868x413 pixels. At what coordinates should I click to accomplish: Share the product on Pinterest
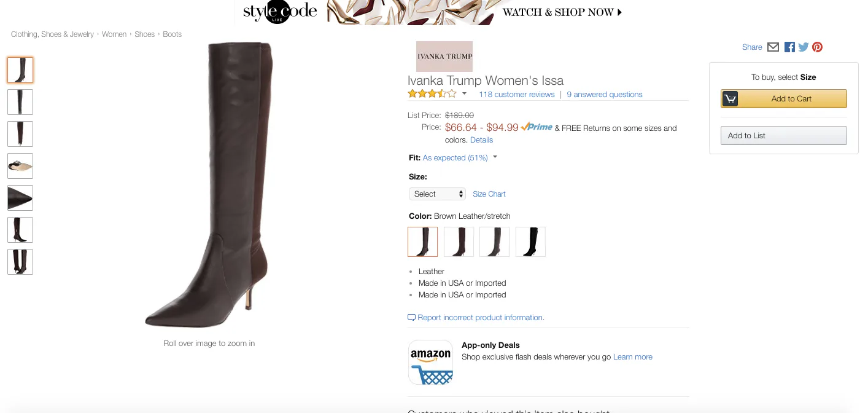pyautogui.click(x=817, y=47)
